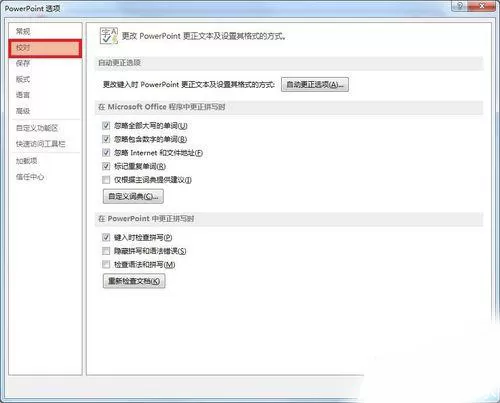
Task: Enable 仅根据主词典提供建议(I) checkbox
Action: (x=106, y=180)
